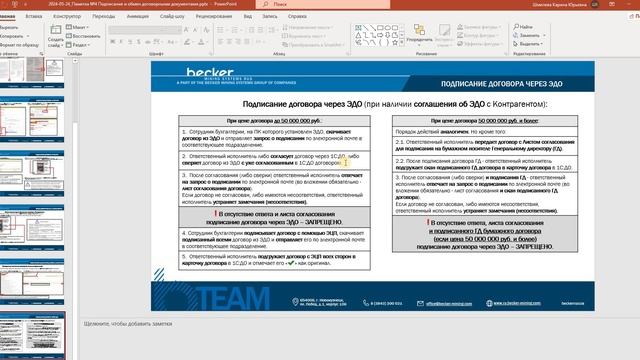Open the Раздел (Section) dropdown
Screen dimensions: 640x360
coord(78,45)
